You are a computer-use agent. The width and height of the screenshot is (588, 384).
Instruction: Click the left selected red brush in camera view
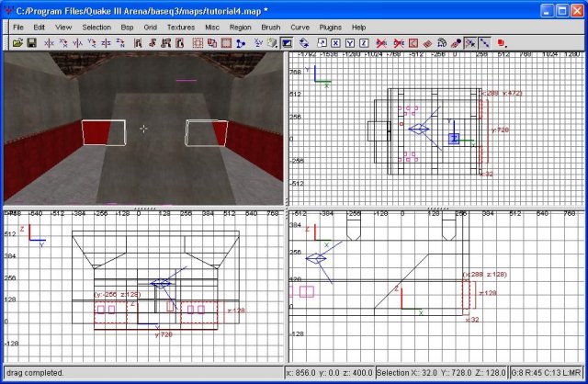point(104,132)
